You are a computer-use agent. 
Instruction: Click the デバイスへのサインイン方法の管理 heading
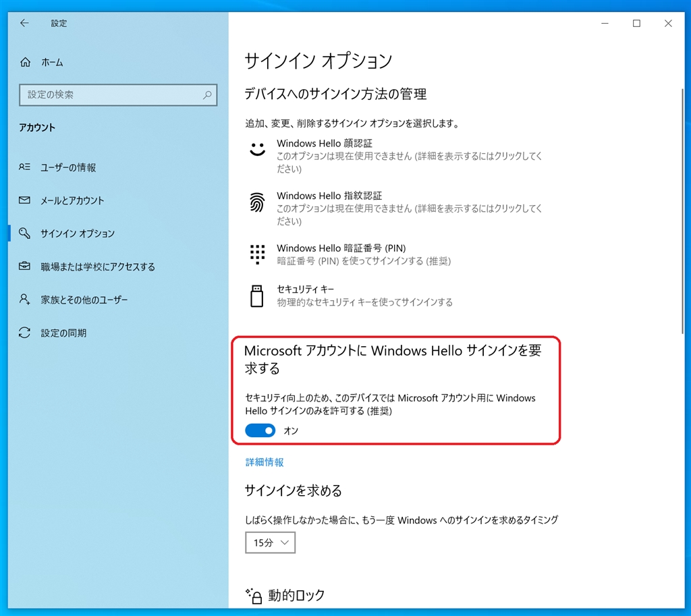point(335,94)
